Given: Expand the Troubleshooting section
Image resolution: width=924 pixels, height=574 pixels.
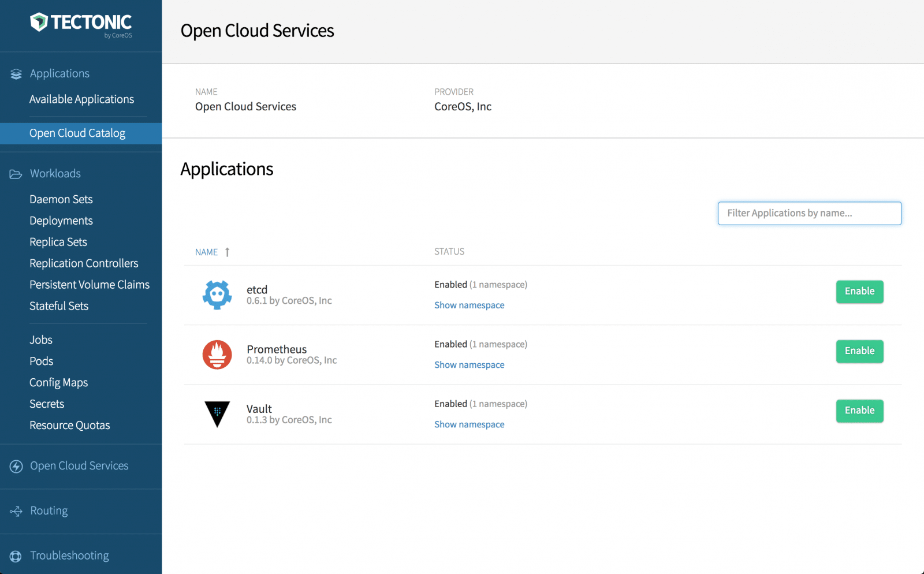Looking at the screenshot, I should point(69,556).
